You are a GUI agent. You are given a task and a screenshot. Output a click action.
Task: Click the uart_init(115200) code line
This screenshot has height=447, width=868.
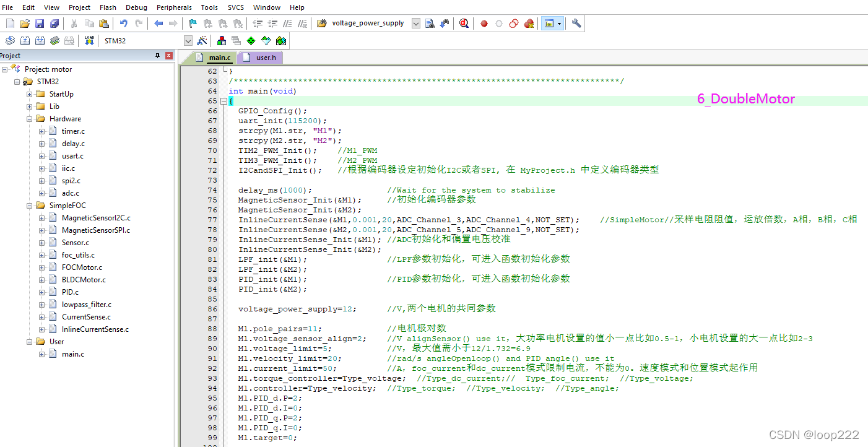coord(282,121)
